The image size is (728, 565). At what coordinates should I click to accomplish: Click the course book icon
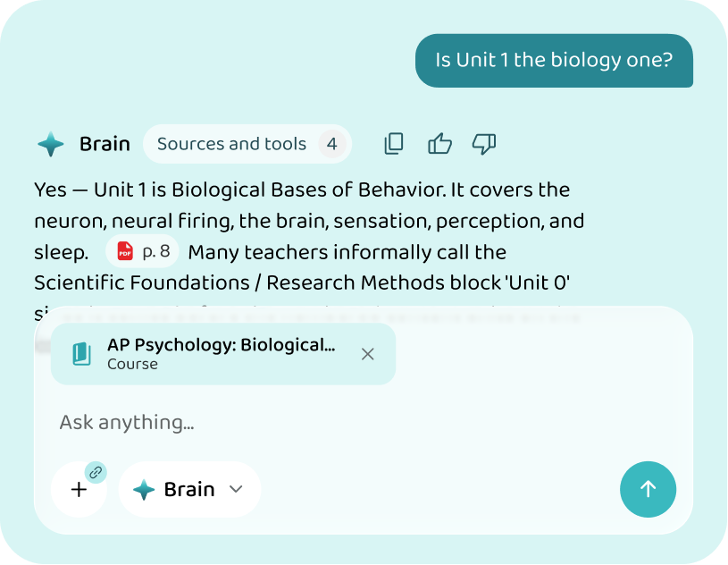pos(81,354)
